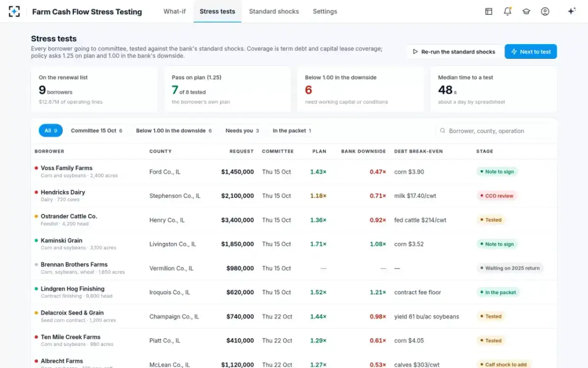The width and height of the screenshot is (588, 368).
Task: Click the $3,400,000 request amount
Action: tap(238, 220)
